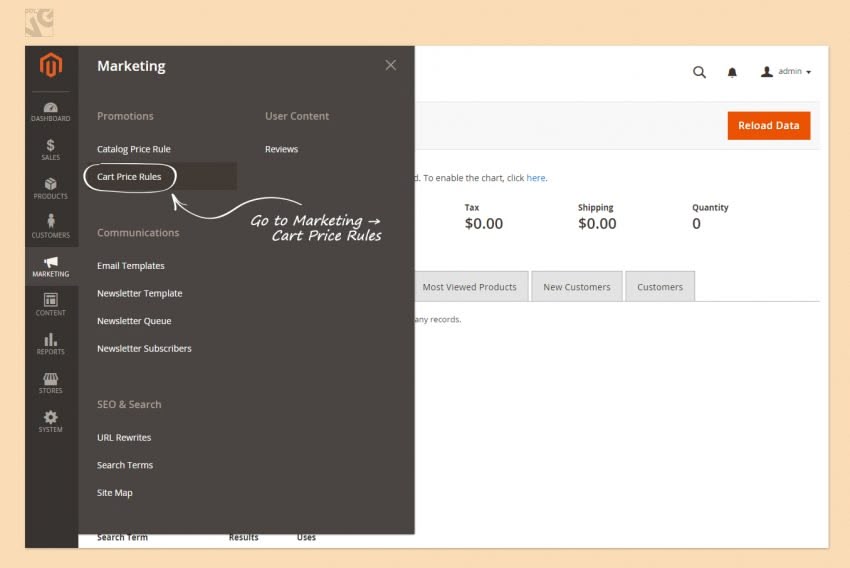The image size is (850, 568).
Task: Open URL Rewrites
Action: 124,437
